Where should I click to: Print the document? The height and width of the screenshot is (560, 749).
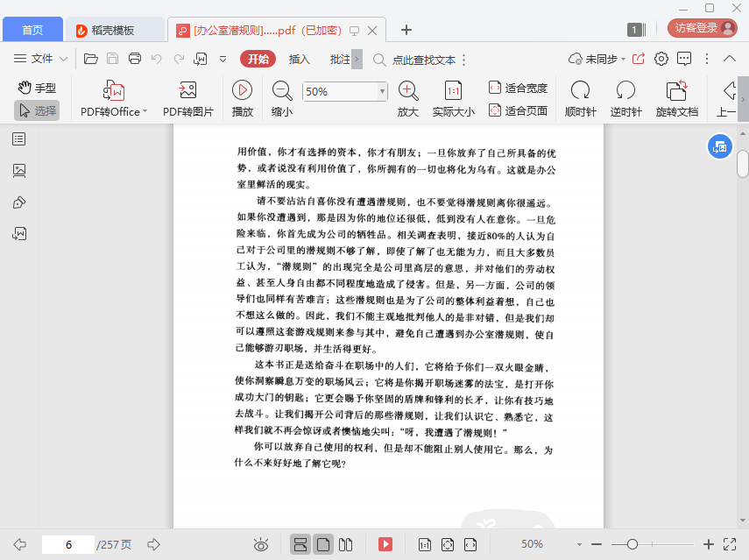point(135,59)
